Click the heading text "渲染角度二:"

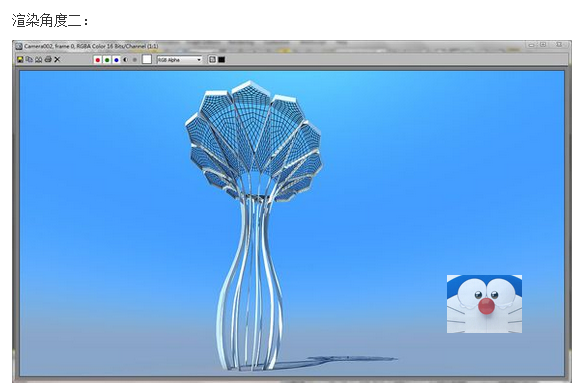(x=50, y=20)
